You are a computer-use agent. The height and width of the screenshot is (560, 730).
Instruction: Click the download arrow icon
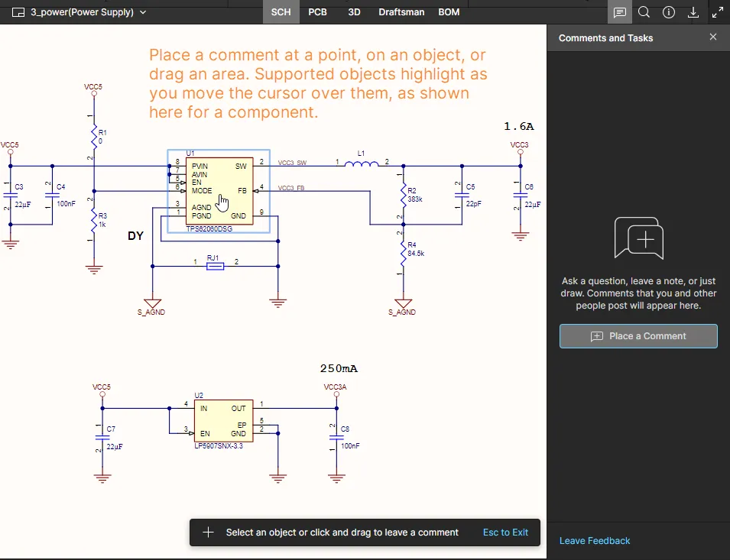[693, 12]
